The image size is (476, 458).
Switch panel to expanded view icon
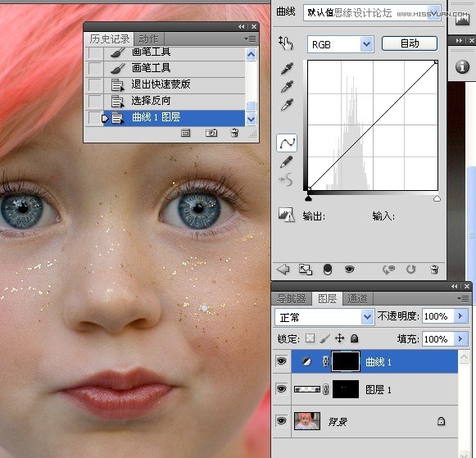306,270
